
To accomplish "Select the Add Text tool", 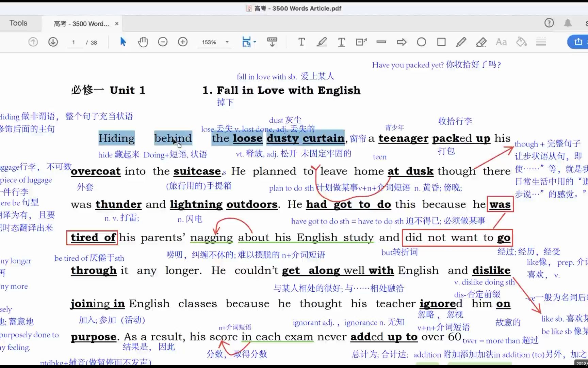I will (x=301, y=42).
